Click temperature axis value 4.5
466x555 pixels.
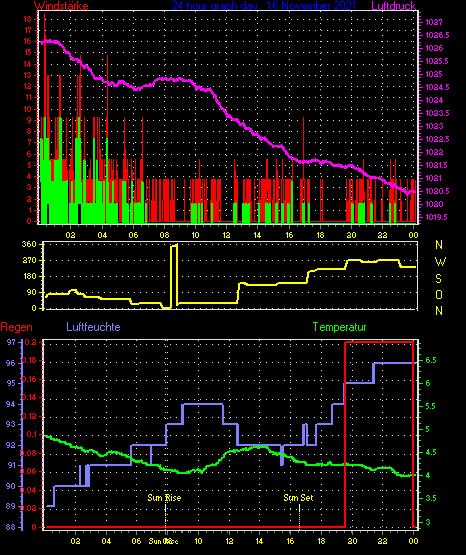[430, 452]
